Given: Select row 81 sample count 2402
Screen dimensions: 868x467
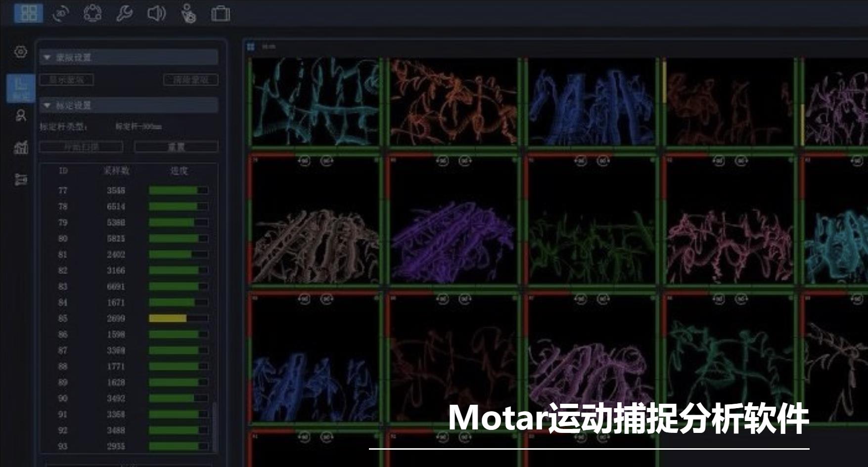Looking at the screenshot, I should [116, 255].
